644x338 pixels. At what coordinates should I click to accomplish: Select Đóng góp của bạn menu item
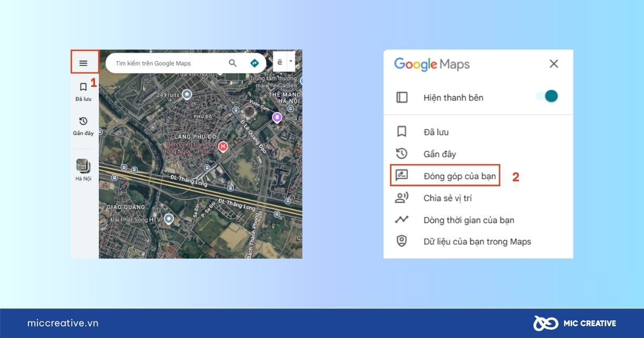(x=445, y=176)
